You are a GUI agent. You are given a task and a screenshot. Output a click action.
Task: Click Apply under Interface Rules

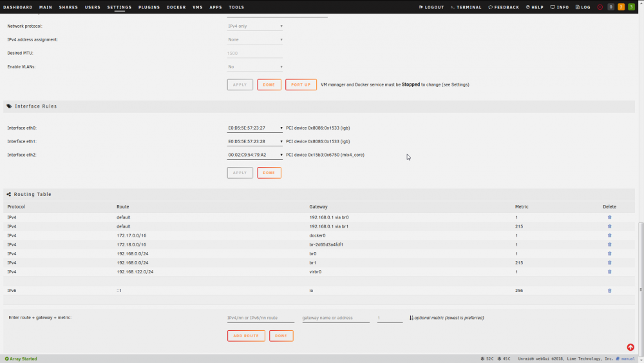[240, 173]
